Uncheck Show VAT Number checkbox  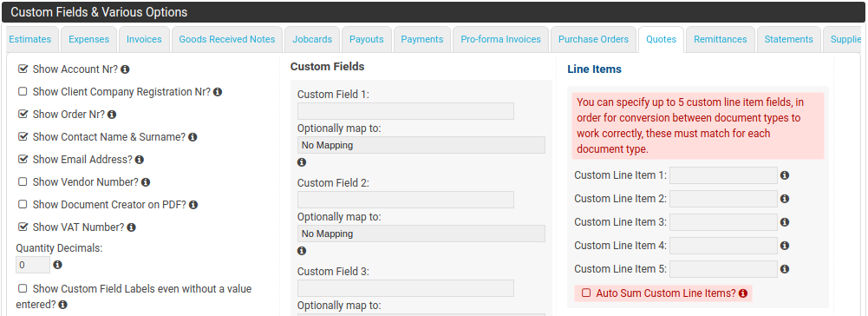coord(23,227)
